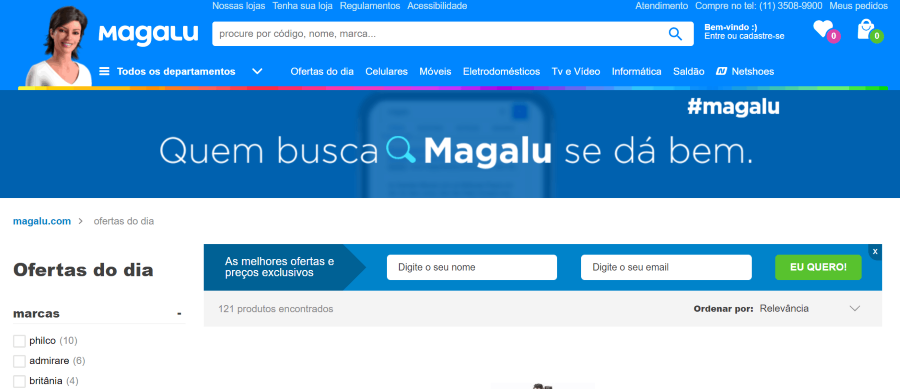The width and height of the screenshot is (900, 389).
Task: Check the britânia brand filter
Action: (20, 381)
